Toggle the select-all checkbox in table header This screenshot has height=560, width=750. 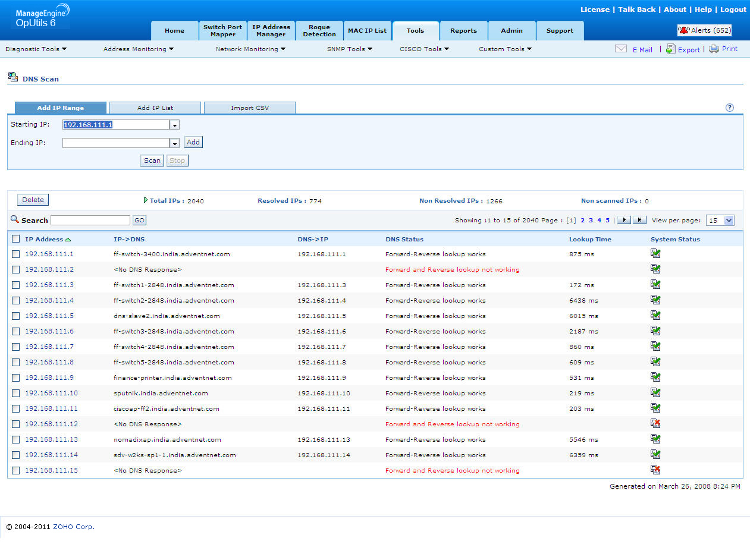16,240
